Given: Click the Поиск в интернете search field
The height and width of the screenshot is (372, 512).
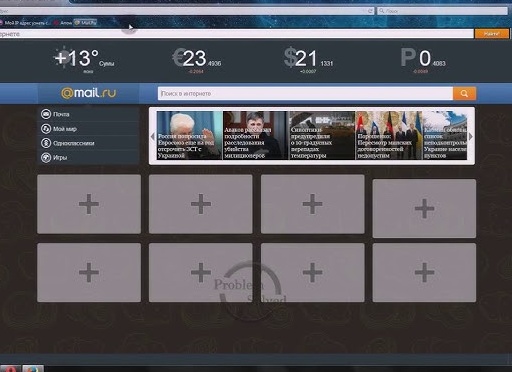Looking at the screenshot, I should click(305, 94).
